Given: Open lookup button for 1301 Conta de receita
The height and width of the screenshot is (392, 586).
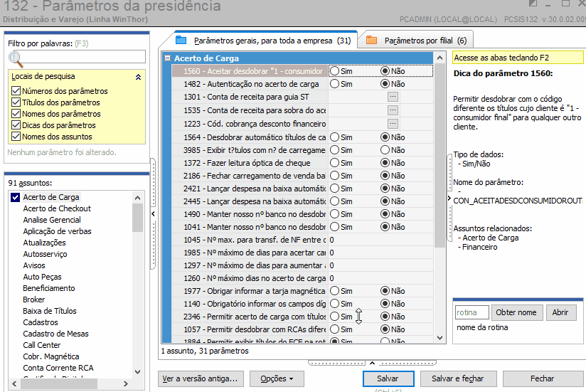Looking at the screenshot, I should click(393, 97).
